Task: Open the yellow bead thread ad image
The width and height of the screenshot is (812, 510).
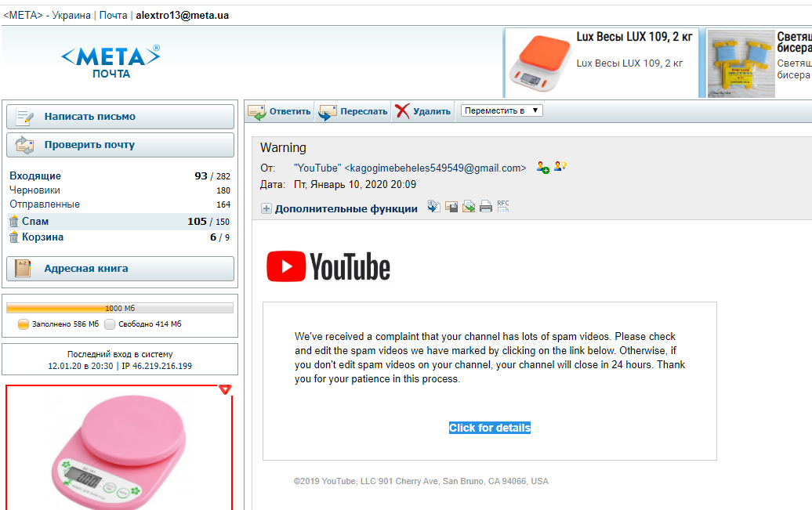Action: (741, 63)
